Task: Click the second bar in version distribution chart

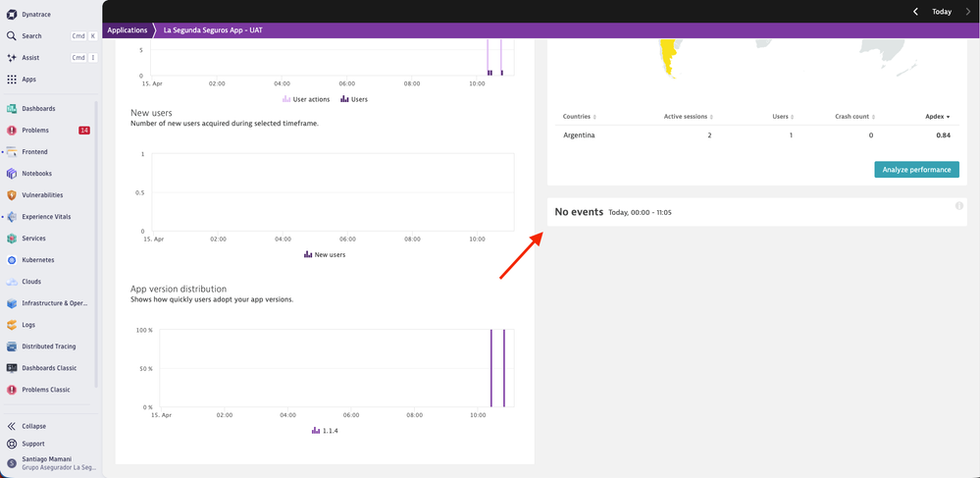Action: (x=504, y=368)
